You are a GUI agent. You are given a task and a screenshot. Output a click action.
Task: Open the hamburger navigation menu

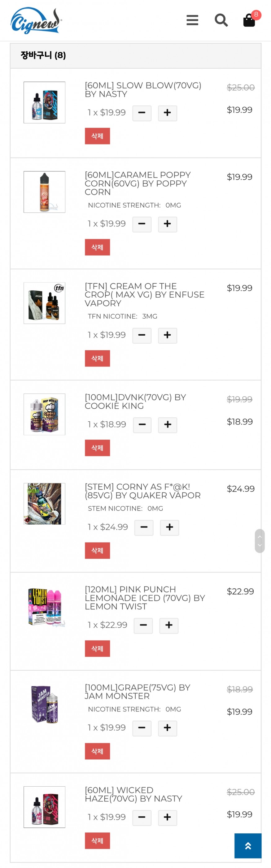pos(192,20)
